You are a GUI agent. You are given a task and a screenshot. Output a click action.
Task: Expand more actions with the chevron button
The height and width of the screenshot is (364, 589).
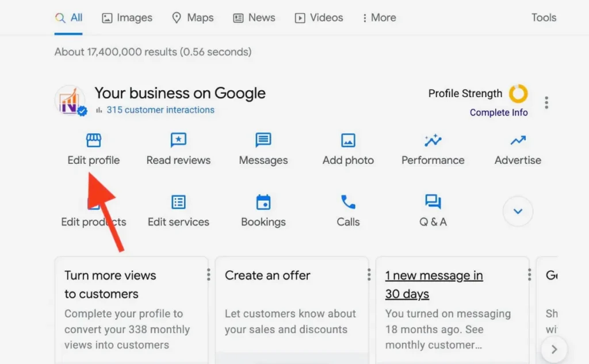click(x=518, y=211)
